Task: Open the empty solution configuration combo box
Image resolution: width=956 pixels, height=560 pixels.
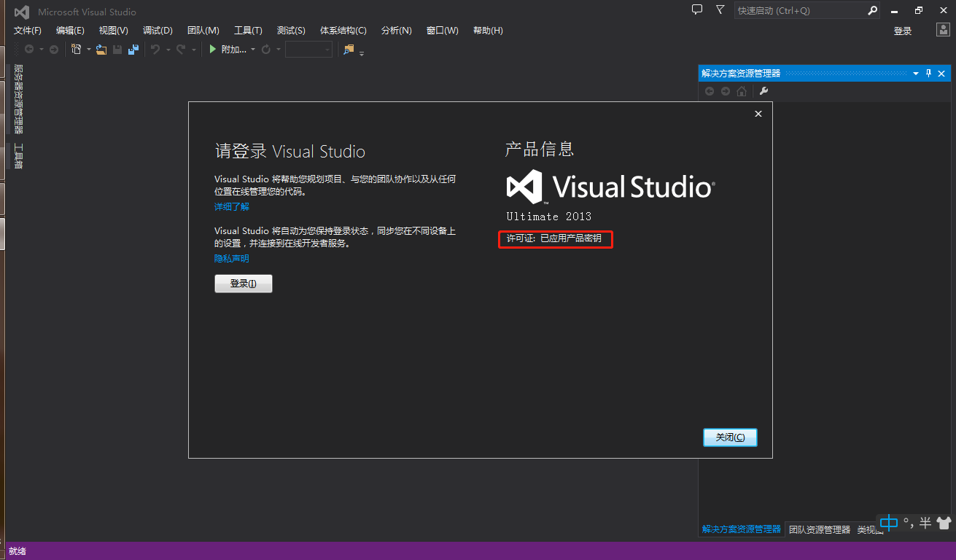Action: [308, 49]
